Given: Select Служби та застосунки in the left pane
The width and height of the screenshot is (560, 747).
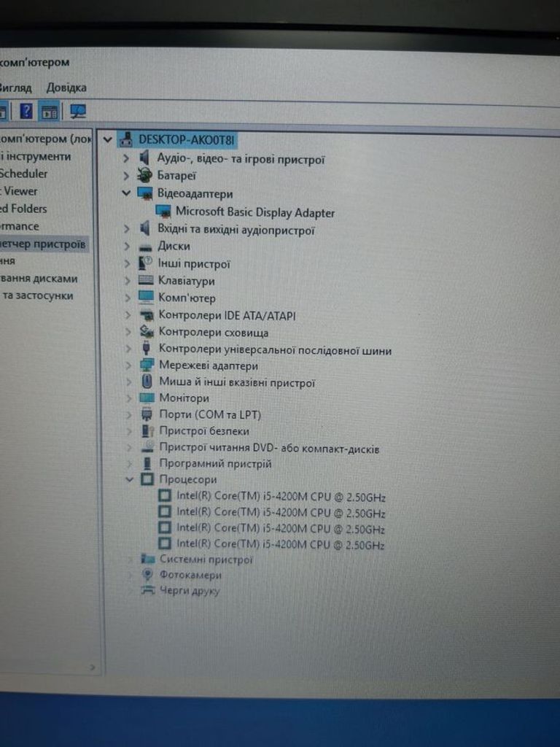Looking at the screenshot, I should (x=38, y=296).
